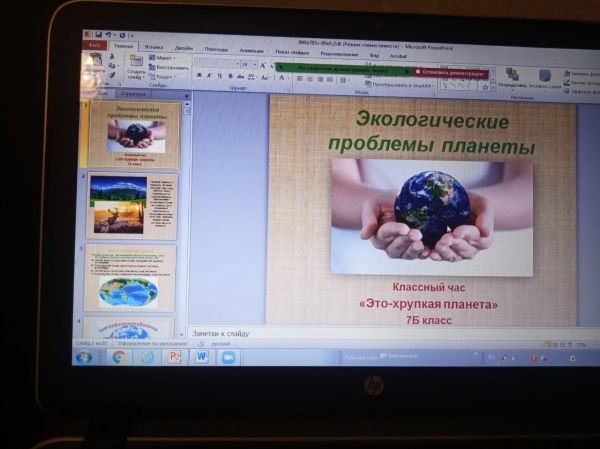Open the Анимация ribbon tab
The height and width of the screenshot is (449, 600).
(251, 49)
